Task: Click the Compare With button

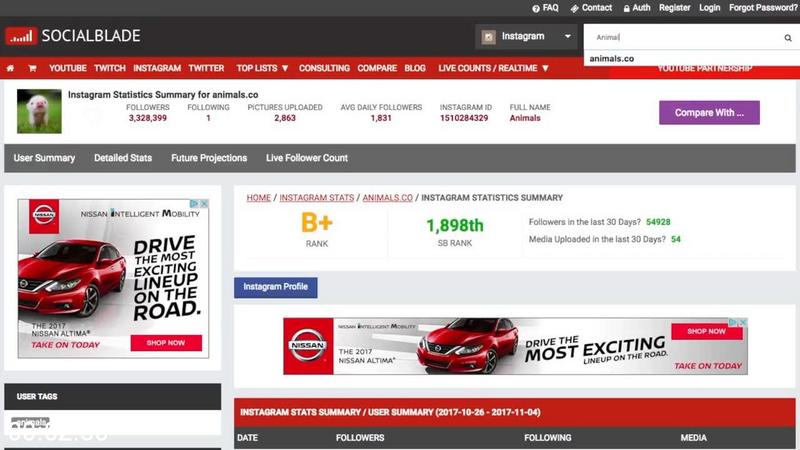Action: click(x=709, y=113)
